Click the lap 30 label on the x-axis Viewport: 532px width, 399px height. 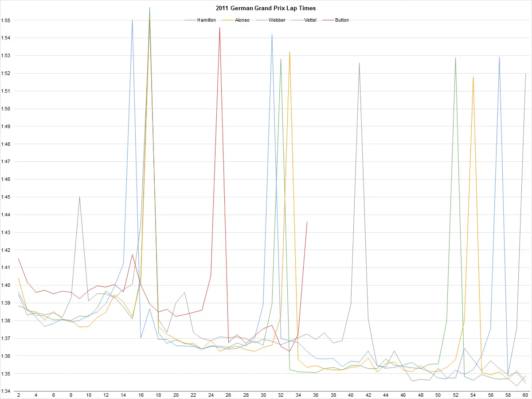pyautogui.click(x=263, y=393)
